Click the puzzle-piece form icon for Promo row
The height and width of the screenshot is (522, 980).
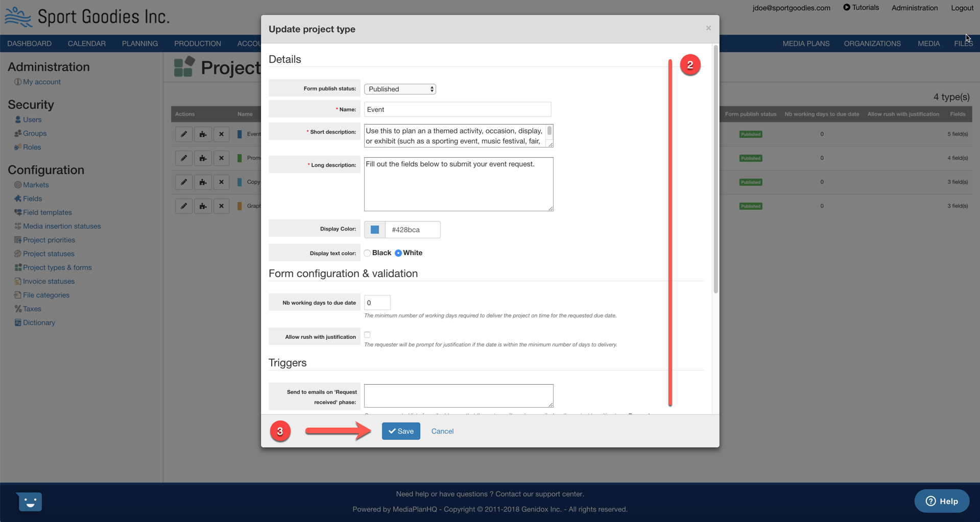pyautogui.click(x=203, y=158)
